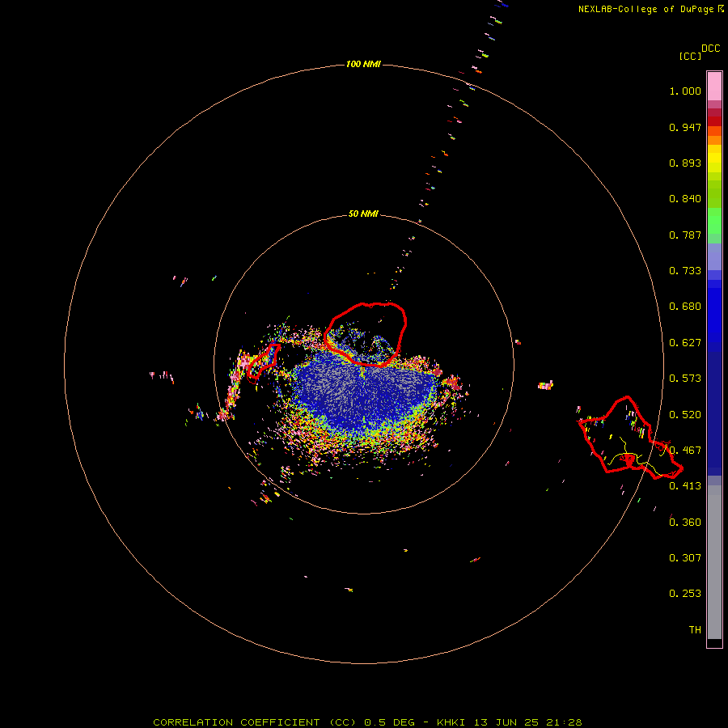Click the 0.787 scale value
The height and width of the screenshot is (728, 728).
(685, 235)
